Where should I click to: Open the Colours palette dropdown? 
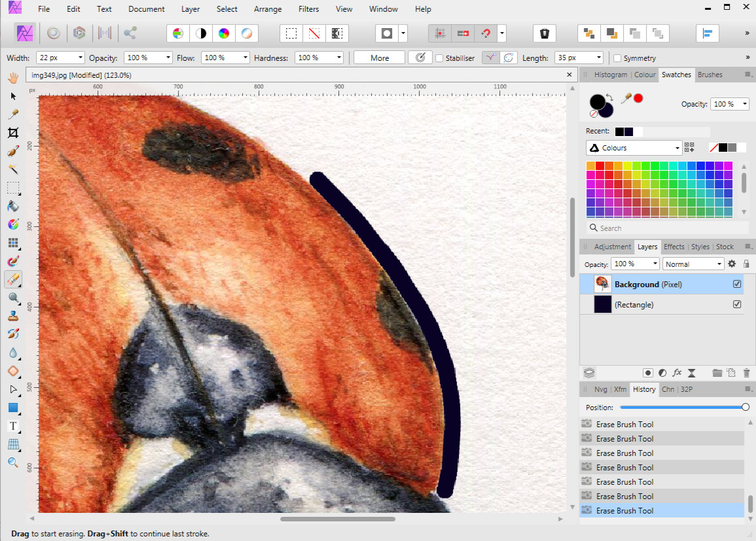[x=634, y=148]
